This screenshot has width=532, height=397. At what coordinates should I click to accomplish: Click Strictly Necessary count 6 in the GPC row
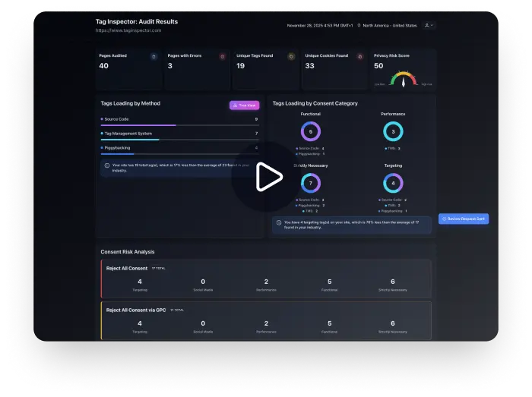pyautogui.click(x=393, y=324)
